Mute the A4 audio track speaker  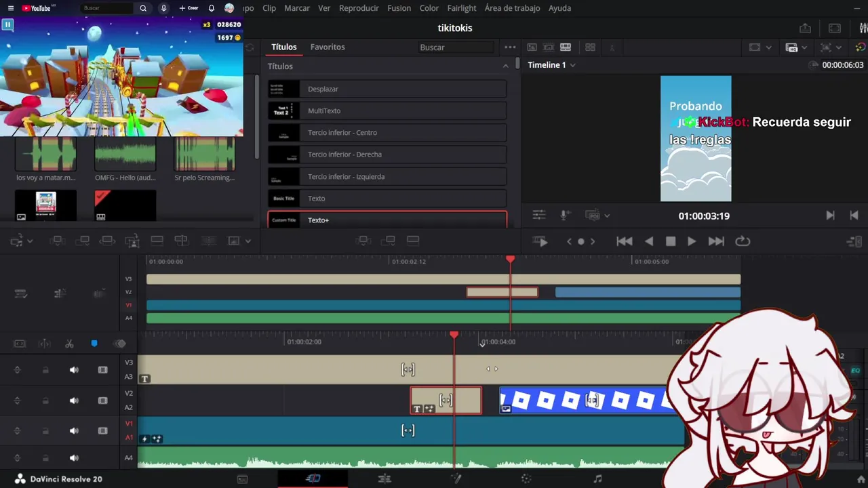74,458
